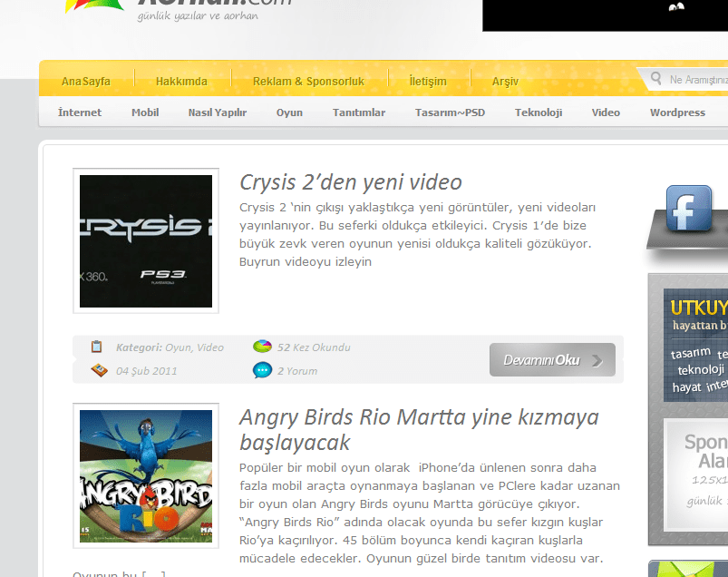Click the 2 Yorum comments link
Image resolution: width=728 pixels, height=577 pixels.
(297, 371)
